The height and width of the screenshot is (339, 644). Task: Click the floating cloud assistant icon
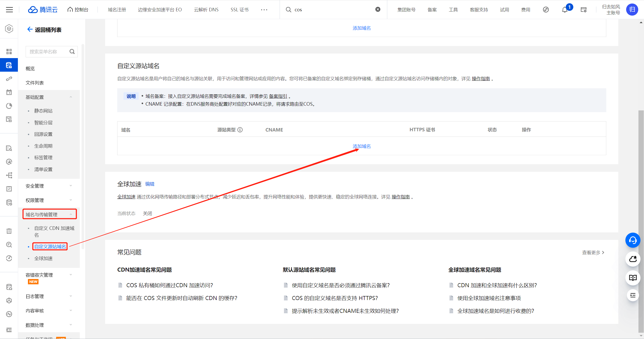click(633, 259)
